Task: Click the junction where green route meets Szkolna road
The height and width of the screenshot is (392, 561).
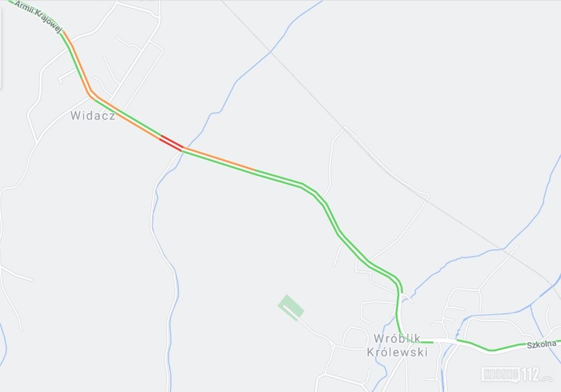Action: coord(403,337)
